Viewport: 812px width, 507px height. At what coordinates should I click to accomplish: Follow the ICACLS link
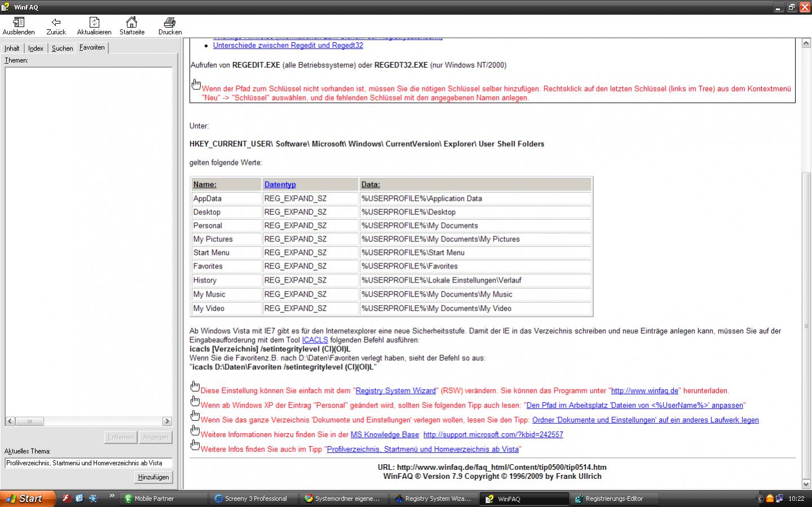tap(315, 340)
